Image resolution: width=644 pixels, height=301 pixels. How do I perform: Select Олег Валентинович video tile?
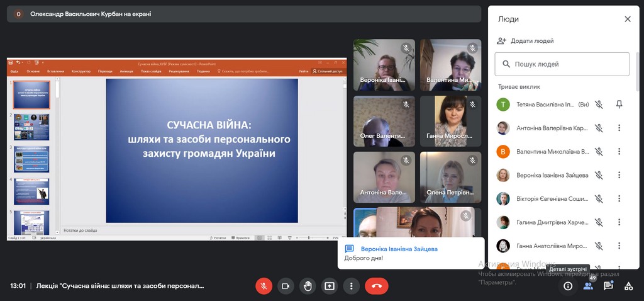(383, 122)
